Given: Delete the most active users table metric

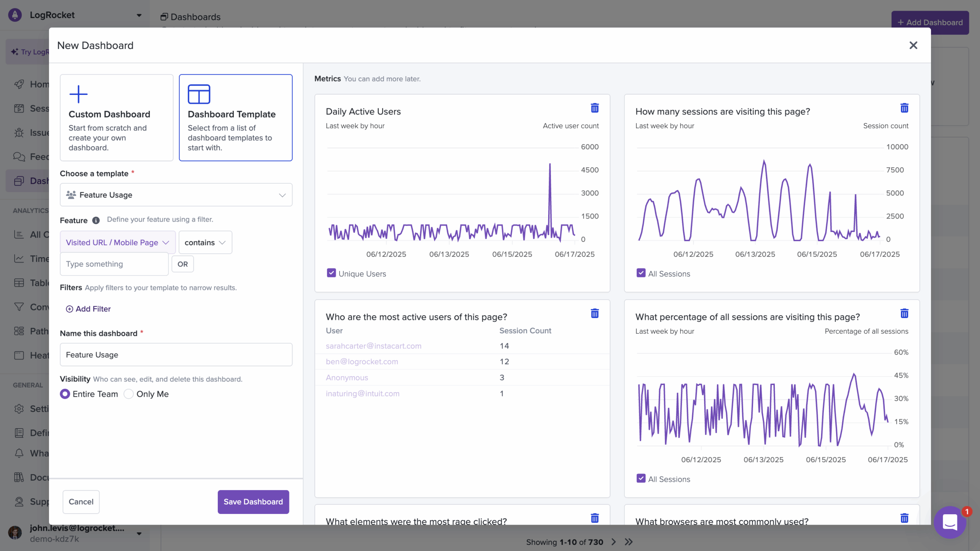Looking at the screenshot, I should (x=595, y=314).
